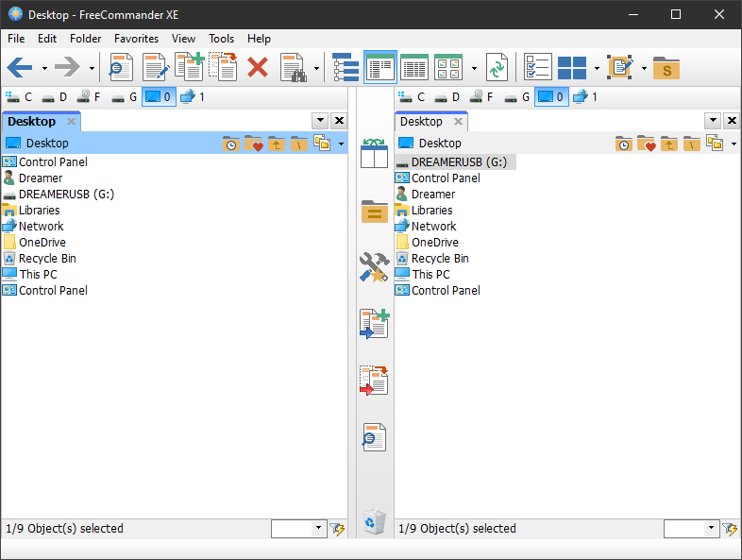Select network drive 1 in right panel
Image resolution: width=742 pixels, height=560 pixels.
pos(585,97)
